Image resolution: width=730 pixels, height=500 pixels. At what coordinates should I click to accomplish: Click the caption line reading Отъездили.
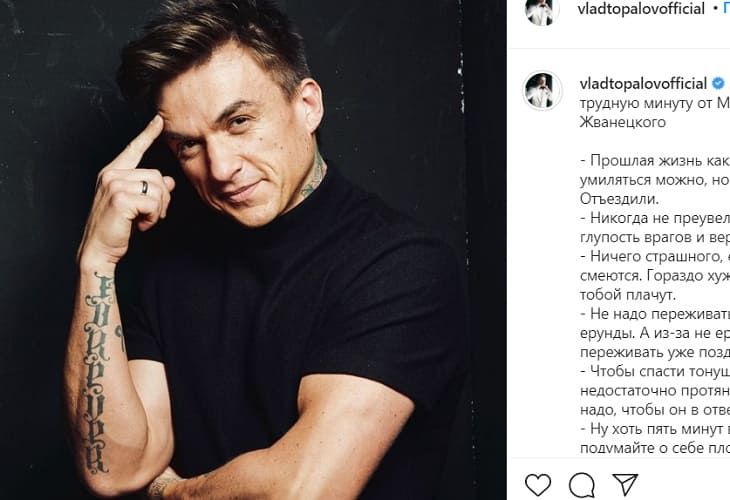[x=619, y=199]
